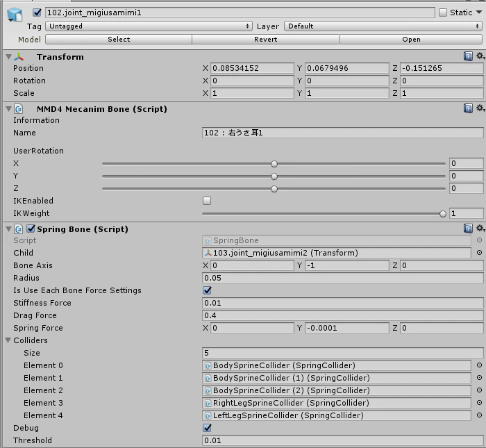Click the Name field showing 102 : 右うさ耳1
Image resolution: width=486 pixels, height=448 pixels.
tap(343, 133)
